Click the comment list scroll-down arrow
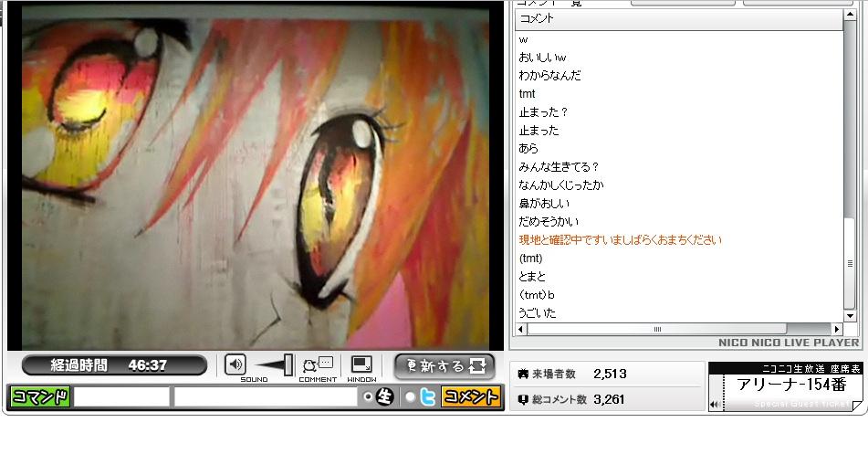This screenshot has height=475, width=868. pyautogui.click(x=850, y=316)
